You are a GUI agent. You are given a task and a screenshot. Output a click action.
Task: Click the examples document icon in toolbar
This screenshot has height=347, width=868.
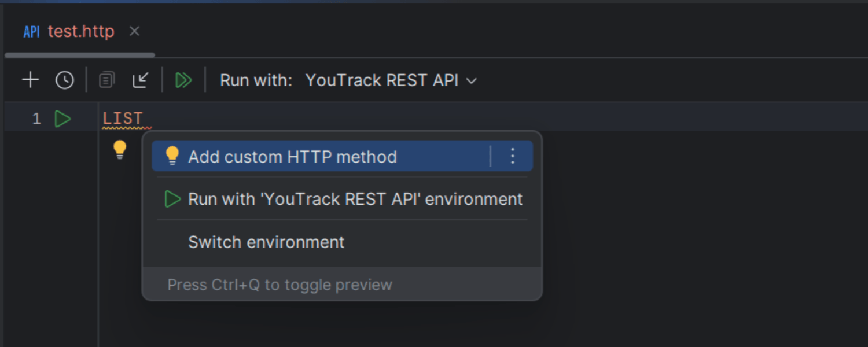[x=106, y=80]
